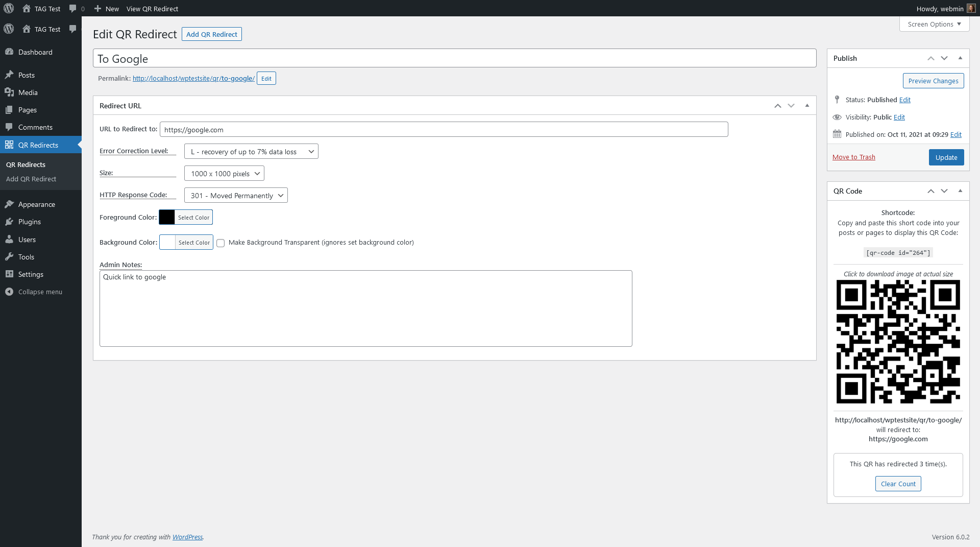Click the Posts pushpin icon
The width and height of the screenshot is (980, 547).
pyautogui.click(x=9, y=75)
